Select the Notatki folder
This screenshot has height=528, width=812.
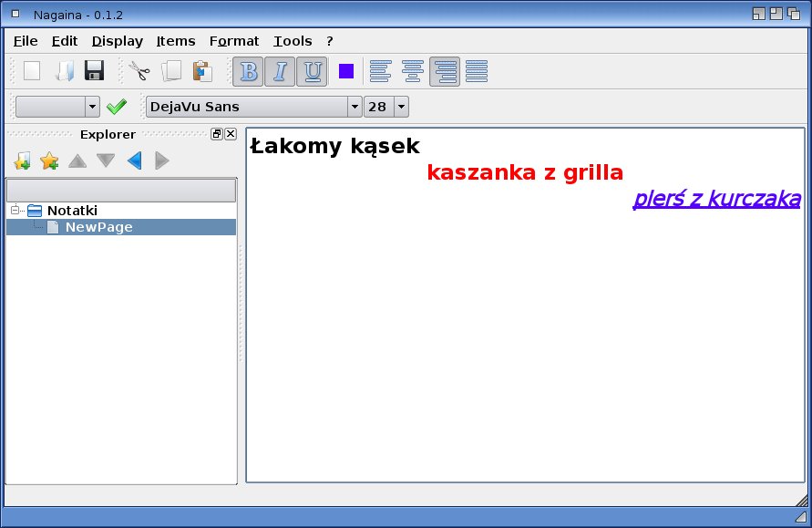pyautogui.click(x=72, y=211)
